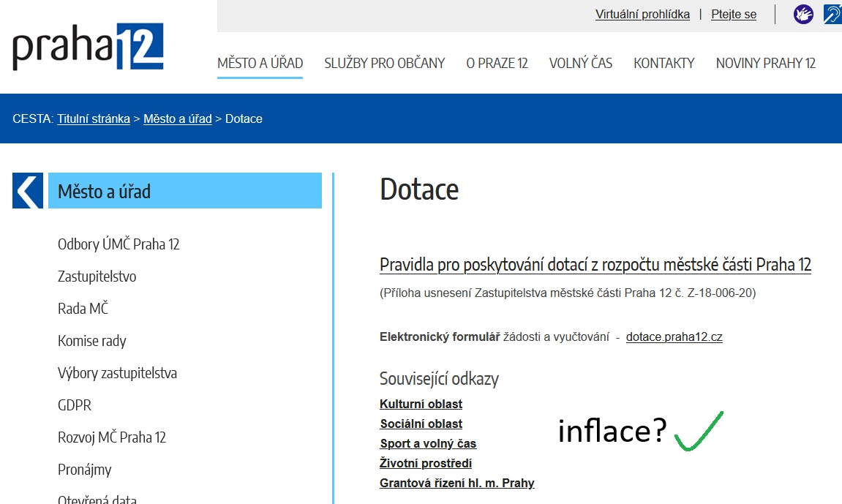Viewport: 842px width, 504px height.
Task: Click the Ptejte se link
Action: pyautogui.click(x=733, y=15)
